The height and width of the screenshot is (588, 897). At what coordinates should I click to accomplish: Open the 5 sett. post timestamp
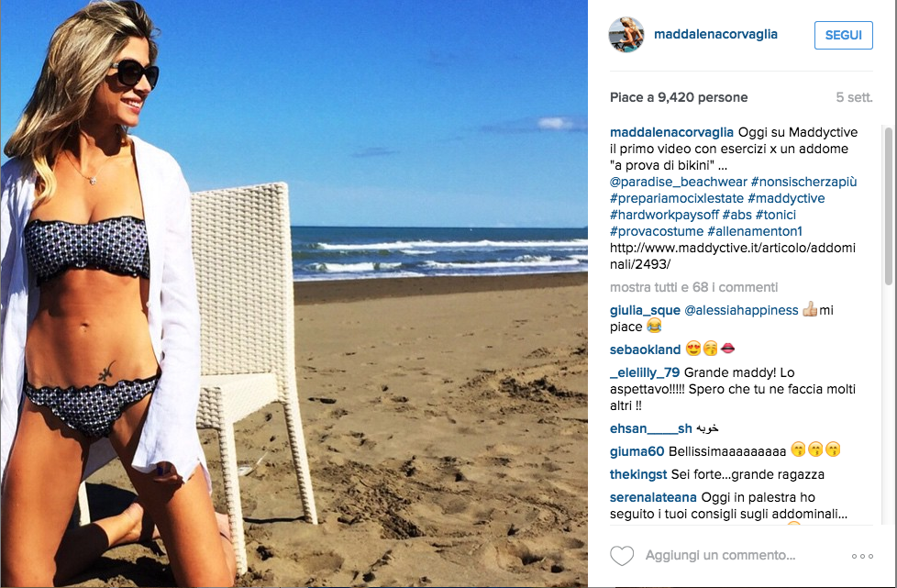coord(854,98)
